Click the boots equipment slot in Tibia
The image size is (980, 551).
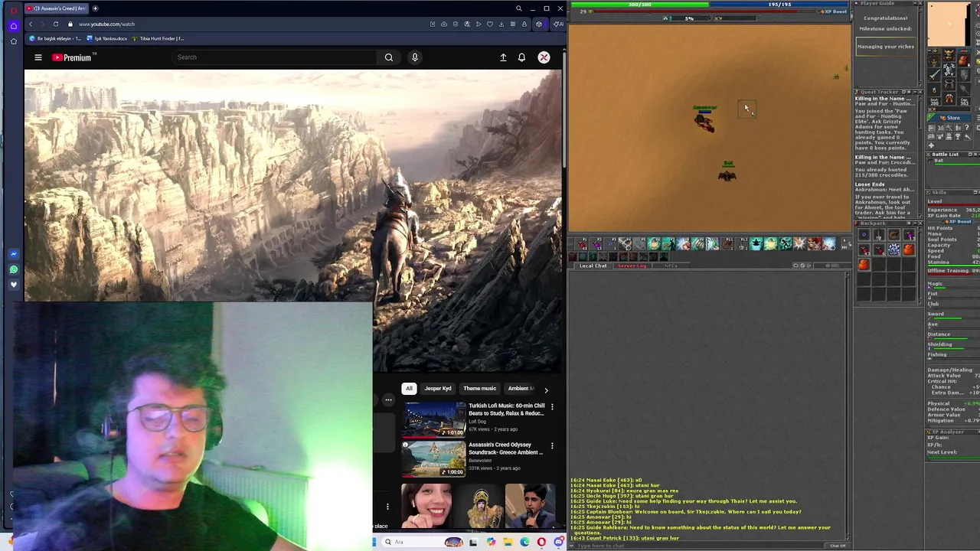(x=949, y=99)
